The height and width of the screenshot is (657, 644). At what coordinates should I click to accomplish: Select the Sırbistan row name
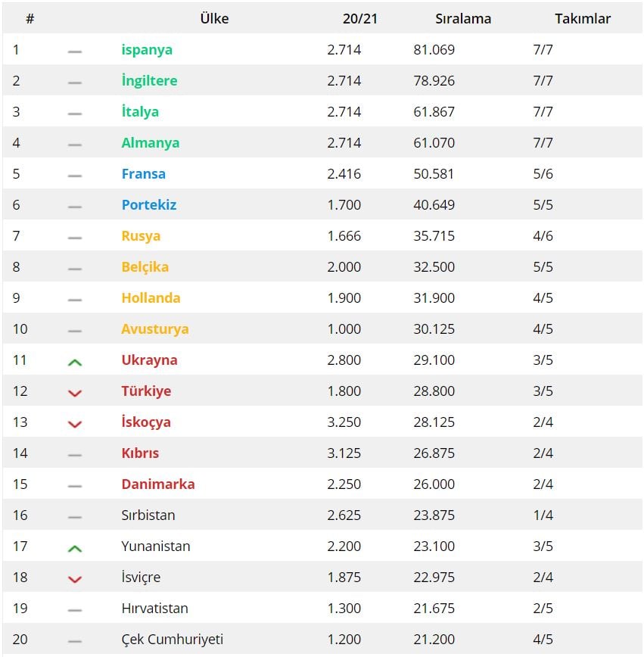coord(148,515)
